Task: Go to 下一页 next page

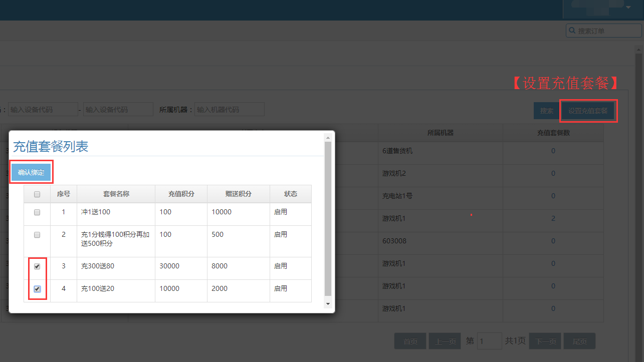Action: (545, 341)
